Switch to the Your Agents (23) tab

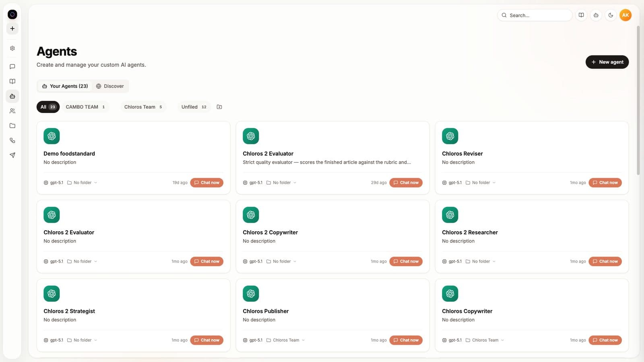point(65,86)
